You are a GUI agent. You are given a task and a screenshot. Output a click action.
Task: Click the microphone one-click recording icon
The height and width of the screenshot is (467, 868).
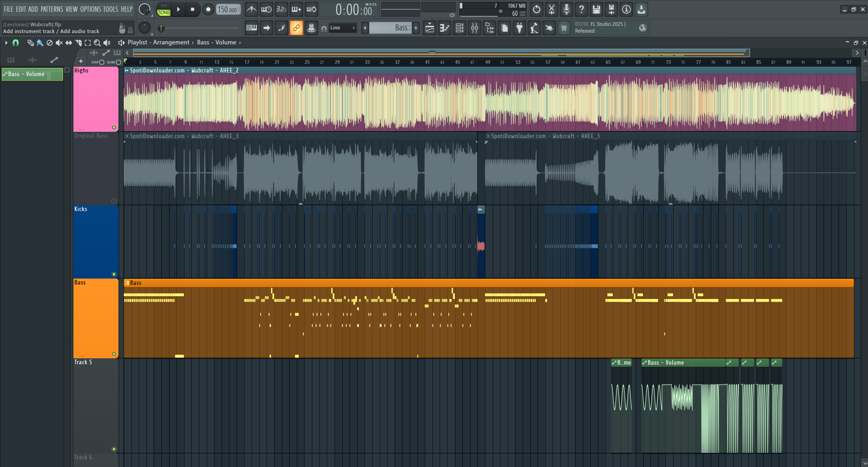tap(567, 9)
